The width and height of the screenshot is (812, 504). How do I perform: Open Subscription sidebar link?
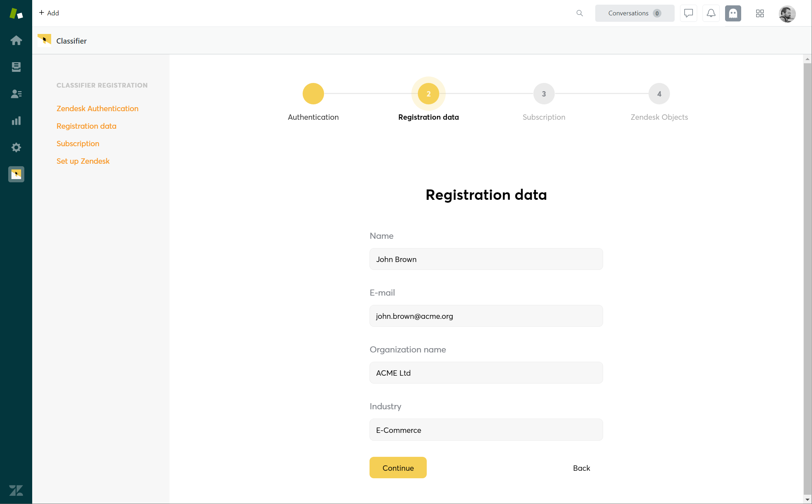pos(78,143)
